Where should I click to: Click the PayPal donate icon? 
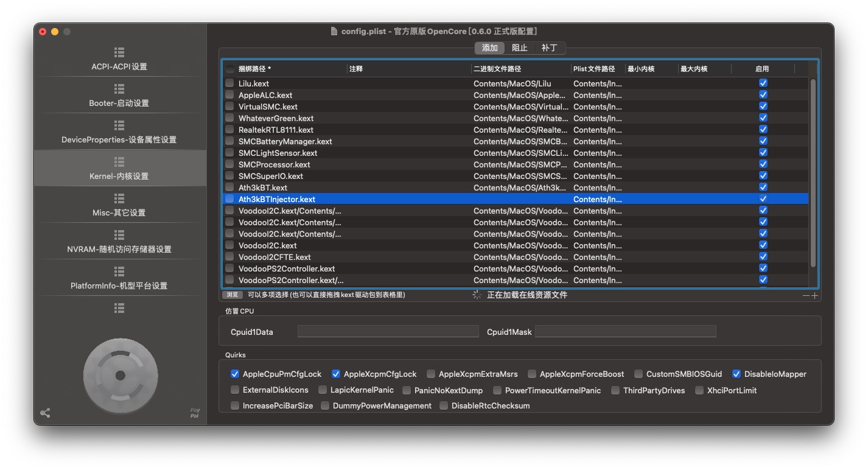coord(195,413)
